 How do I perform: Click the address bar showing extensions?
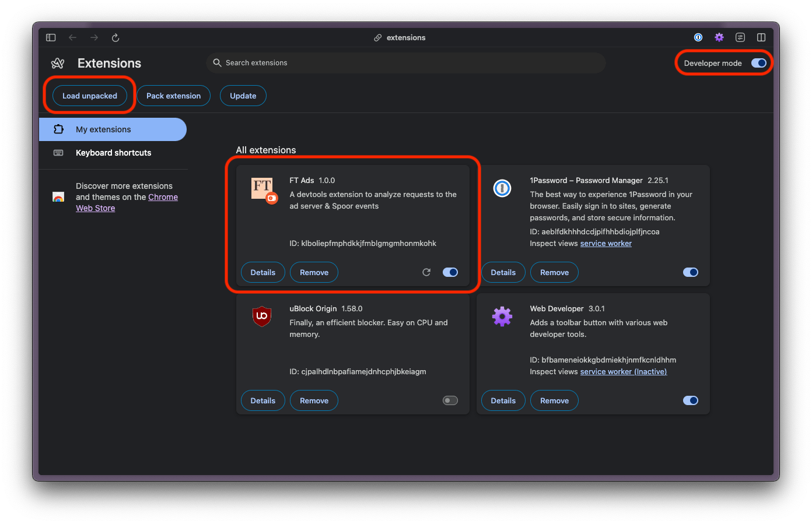pos(400,37)
